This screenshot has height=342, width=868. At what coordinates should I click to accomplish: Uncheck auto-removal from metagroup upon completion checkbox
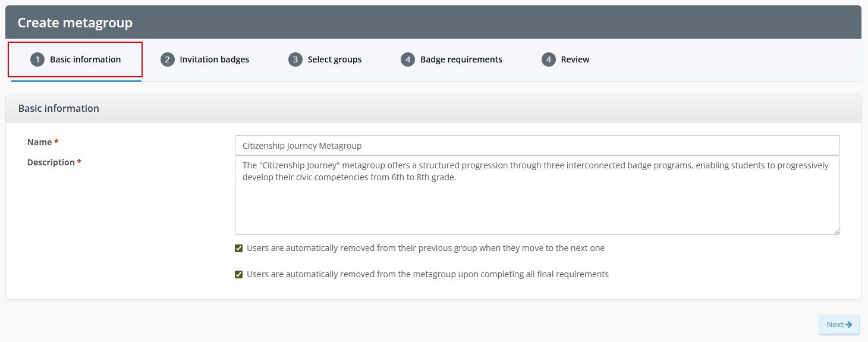[239, 275]
